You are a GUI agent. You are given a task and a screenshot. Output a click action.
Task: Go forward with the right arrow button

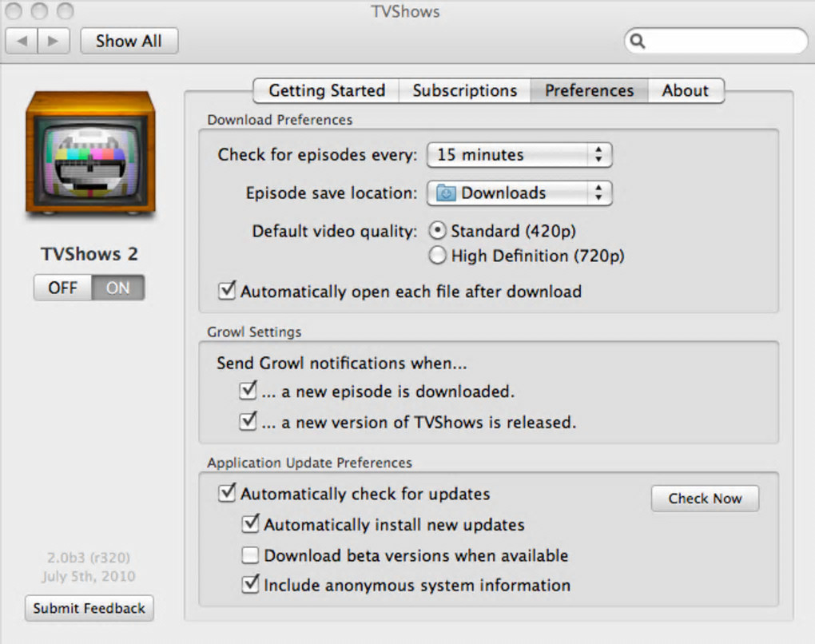tap(54, 41)
